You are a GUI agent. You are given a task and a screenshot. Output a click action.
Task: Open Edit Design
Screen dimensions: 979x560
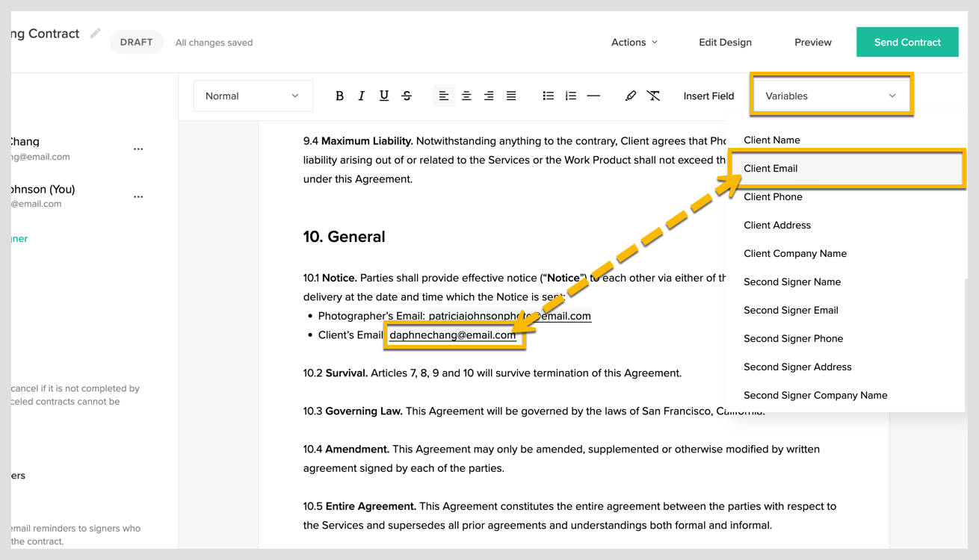pyautogui.click(x=725, y=43)
